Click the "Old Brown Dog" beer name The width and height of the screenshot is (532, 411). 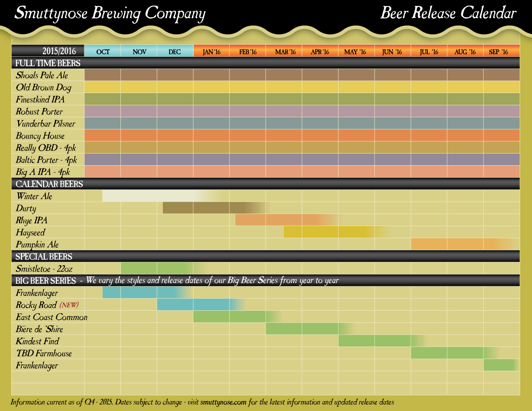[43, 88]
